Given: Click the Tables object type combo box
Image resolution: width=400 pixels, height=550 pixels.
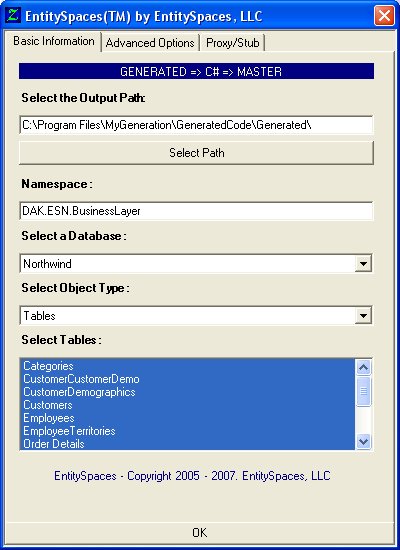Looking at the screenshot, I should click(196, 315).
